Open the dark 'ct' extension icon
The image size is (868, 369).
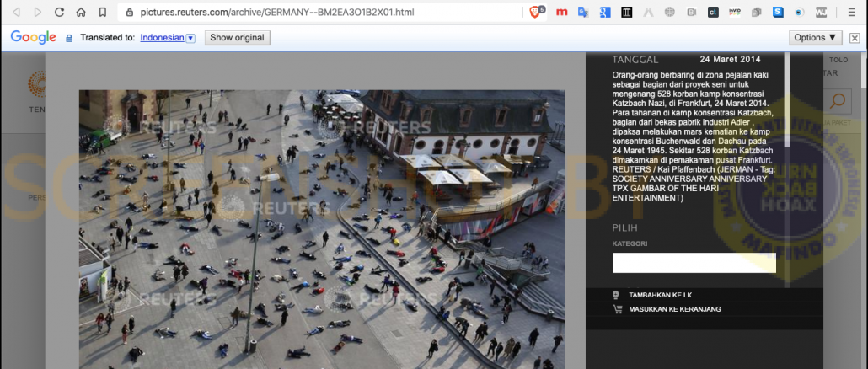pos(713,12)
